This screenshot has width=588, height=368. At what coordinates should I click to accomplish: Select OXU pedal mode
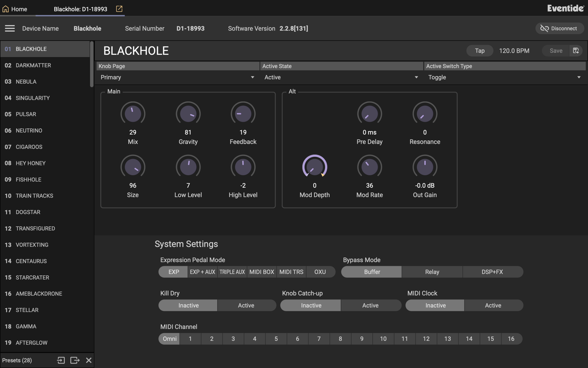click(x=320, y=272)
